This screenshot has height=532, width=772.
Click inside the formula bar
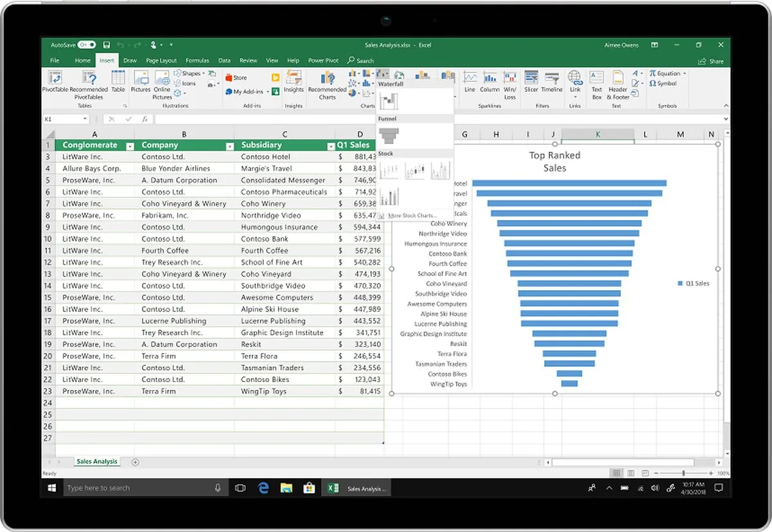tap(257, 118)
